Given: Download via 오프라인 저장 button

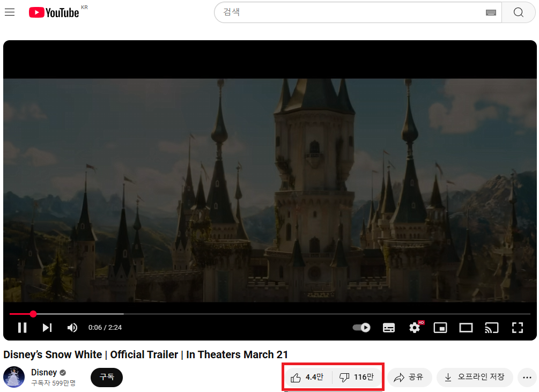Looking at the screenshot, I should (475, 377).
